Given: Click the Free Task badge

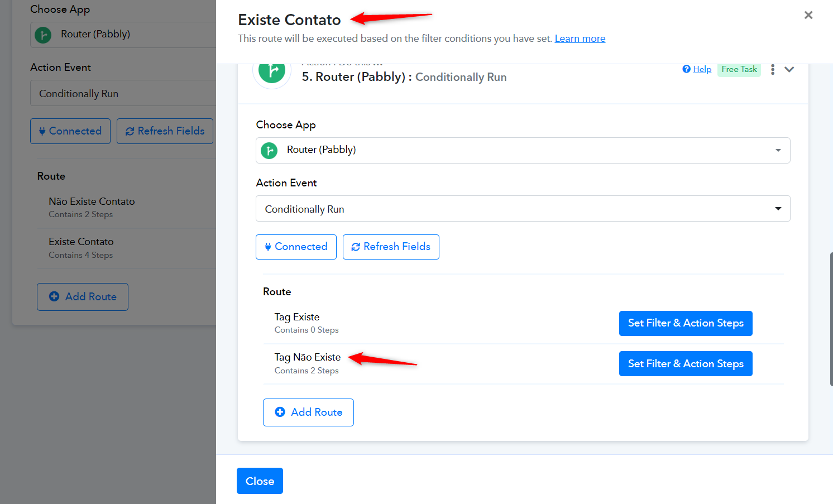Looking at the screenshot, I should coord(739,69).
